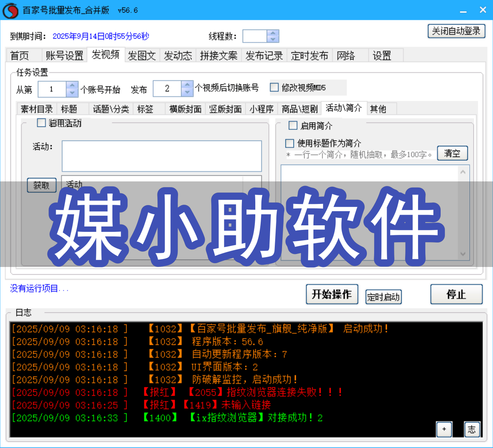Enable the 修改视频MD5 checkbox

click(274, 87)
